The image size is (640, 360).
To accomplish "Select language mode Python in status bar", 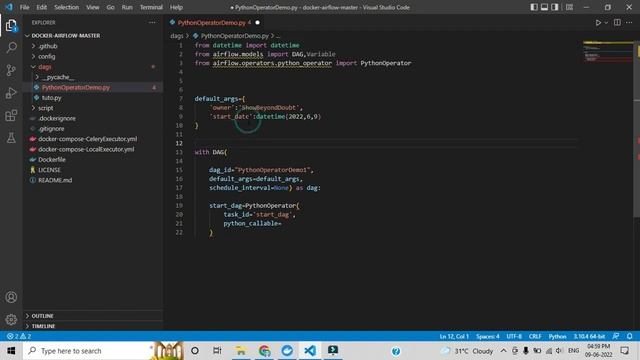I will coord(557,336).
